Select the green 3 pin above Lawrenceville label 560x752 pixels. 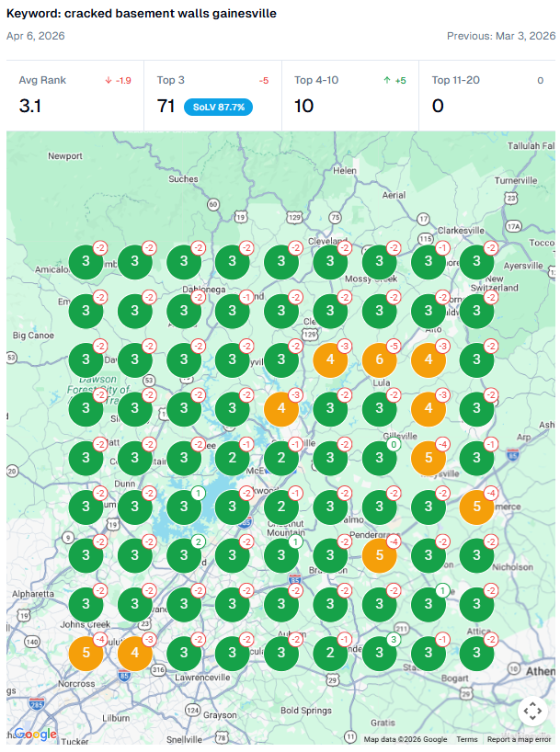(184, 653)
